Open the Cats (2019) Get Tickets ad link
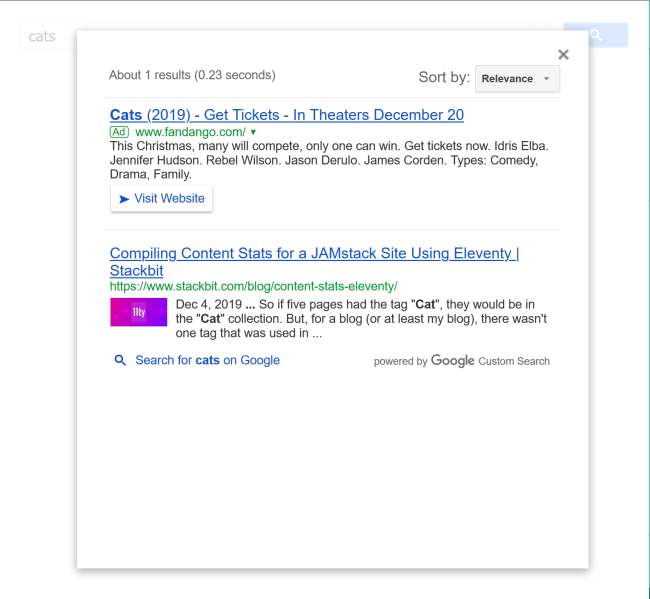This screenshot has height=599, width=650. click(x=286, y=115)
